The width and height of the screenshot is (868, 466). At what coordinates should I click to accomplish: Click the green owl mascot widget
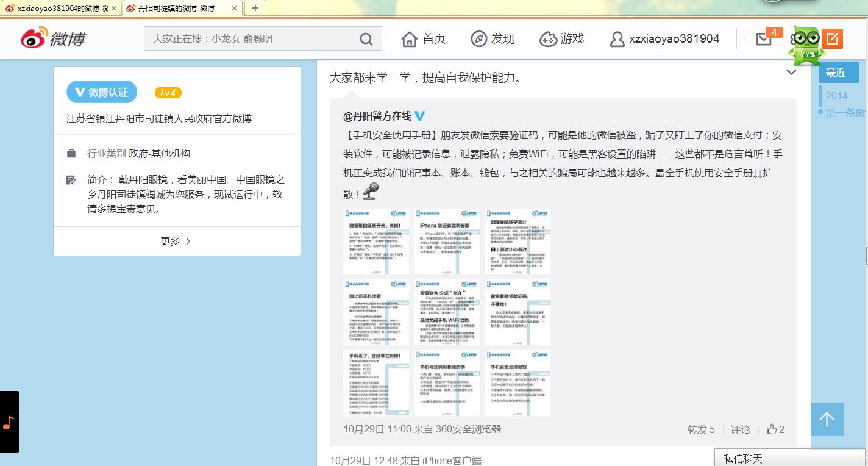click(806, 46)
